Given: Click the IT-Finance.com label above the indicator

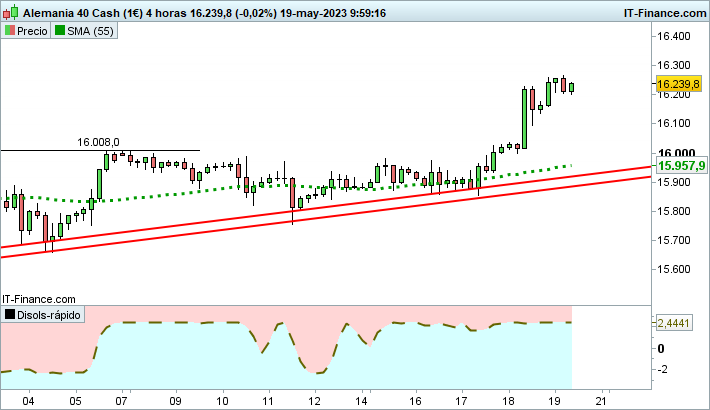Looking at the screenshot, I should (x=39, y=299).
